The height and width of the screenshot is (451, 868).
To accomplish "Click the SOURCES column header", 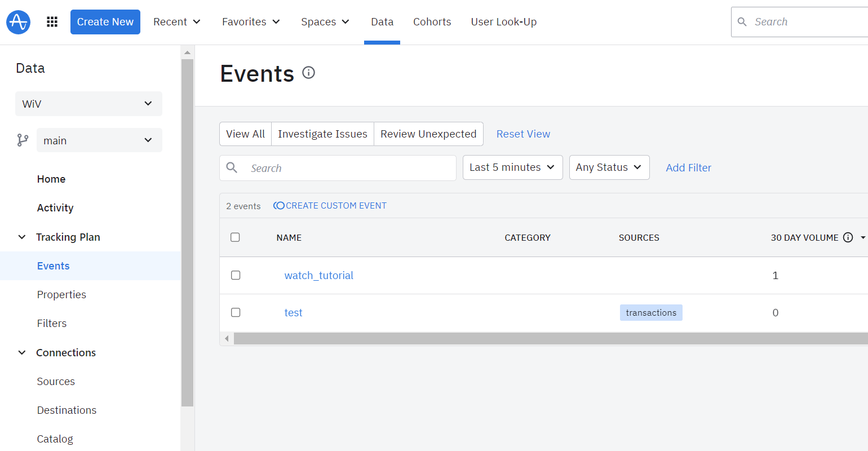I will [x=639, y=238].
